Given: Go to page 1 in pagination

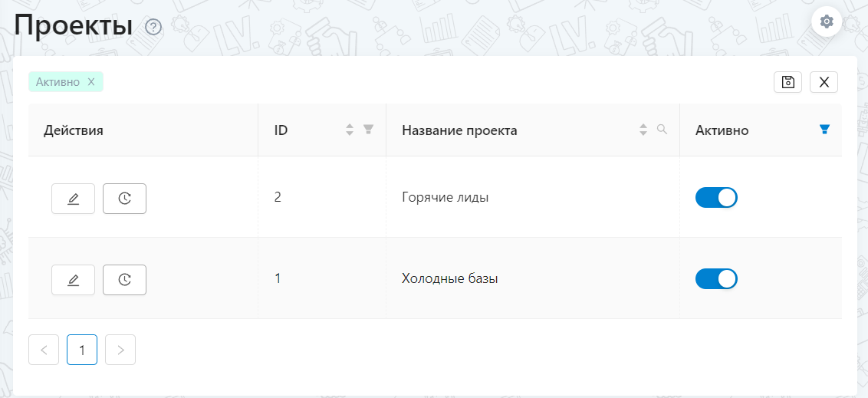Looking at the screenshot, I should (x=82, y=350).
